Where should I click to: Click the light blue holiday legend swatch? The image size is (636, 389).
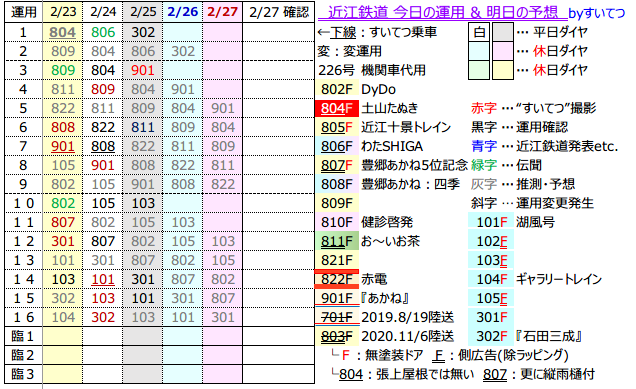pos(479,51)
